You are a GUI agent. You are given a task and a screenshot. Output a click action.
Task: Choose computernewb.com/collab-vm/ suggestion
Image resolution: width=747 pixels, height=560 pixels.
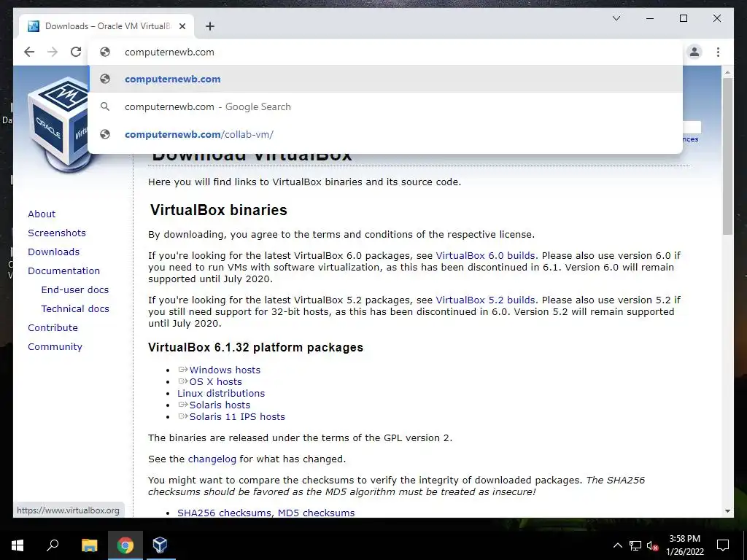pos(385,134)
